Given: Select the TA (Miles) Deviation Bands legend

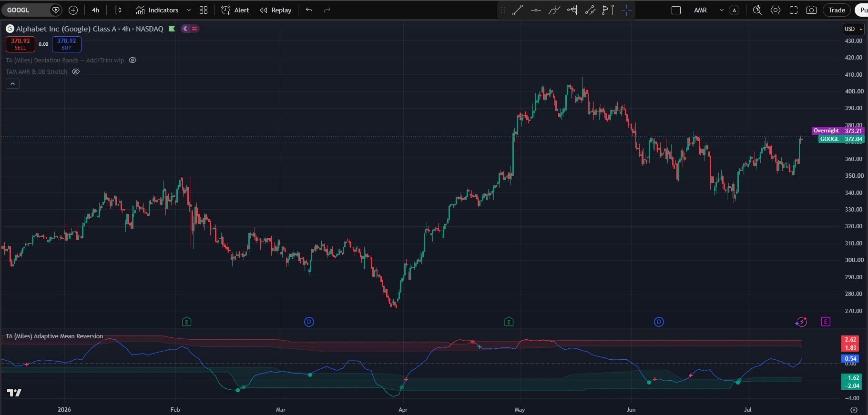Looking at the screenshot, I should (x=65, y=60).
